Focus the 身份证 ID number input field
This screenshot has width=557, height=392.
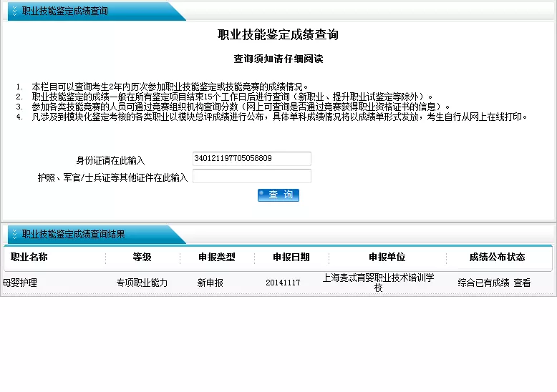click(252, 159)
